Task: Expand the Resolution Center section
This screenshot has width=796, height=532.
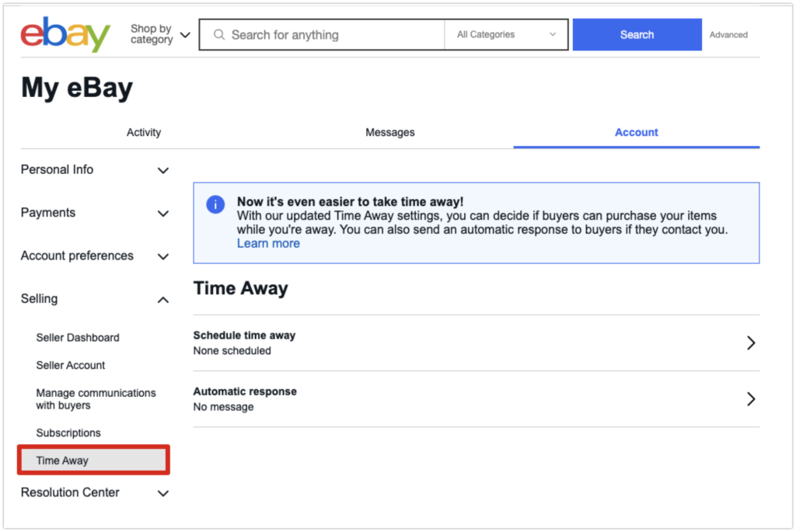Action: (x=163, y=493)
